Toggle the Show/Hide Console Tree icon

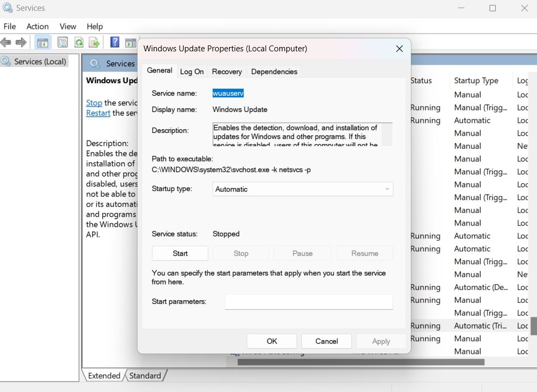(42, 43)
